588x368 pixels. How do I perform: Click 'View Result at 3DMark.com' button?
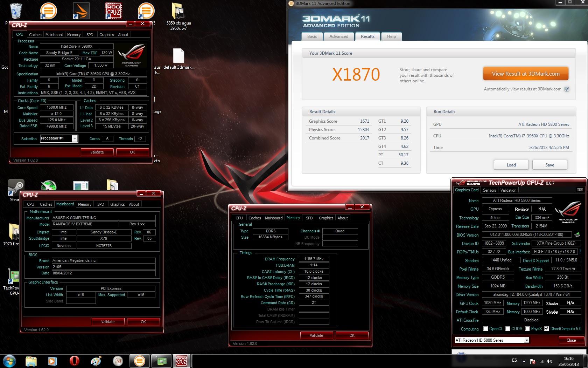pos(526,74)
